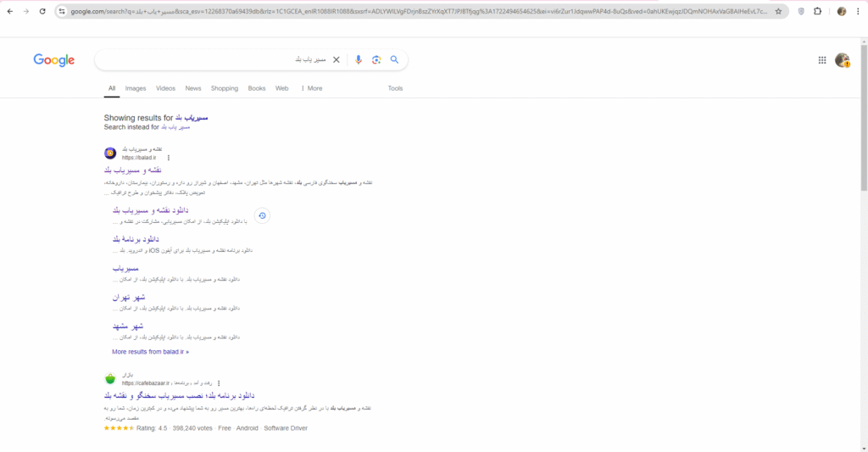
Task: Reload the current page
Action: click(x=42, y=11)
